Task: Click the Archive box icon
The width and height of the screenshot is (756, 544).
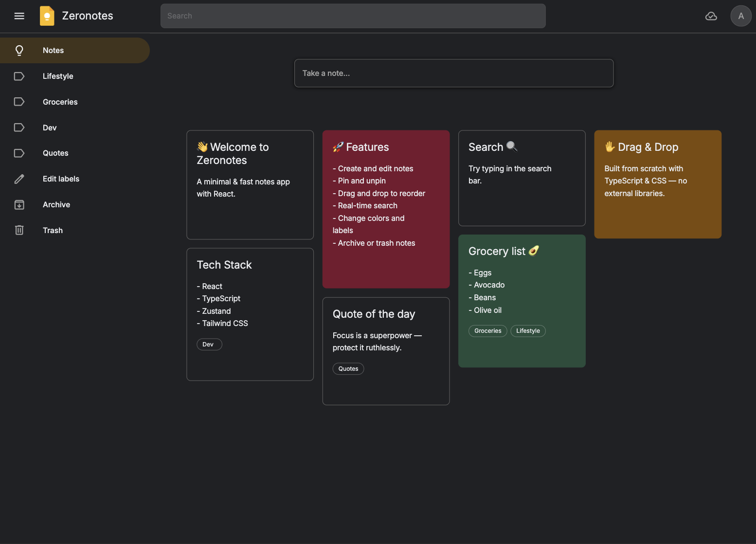Action: pos(19,205)
